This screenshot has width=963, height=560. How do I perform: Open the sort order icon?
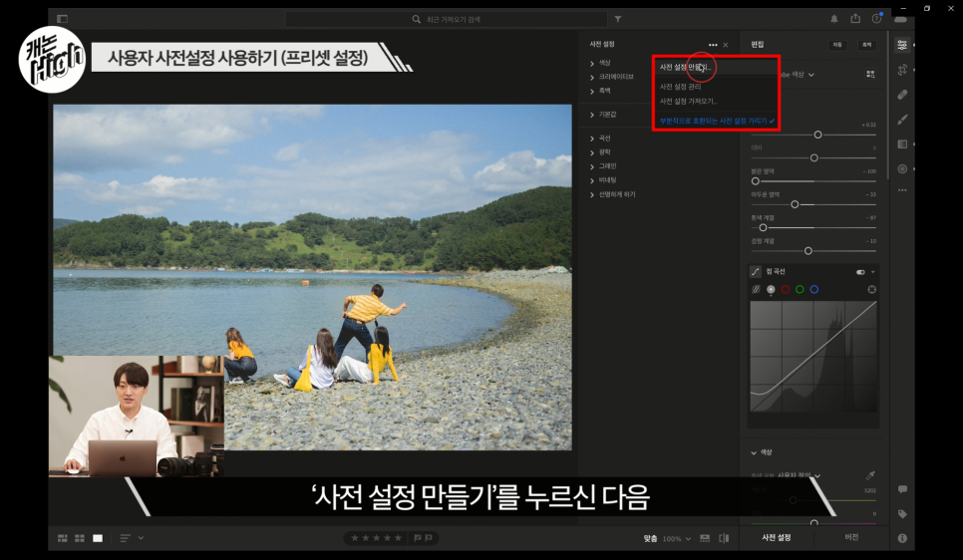[x=126, y=538]
